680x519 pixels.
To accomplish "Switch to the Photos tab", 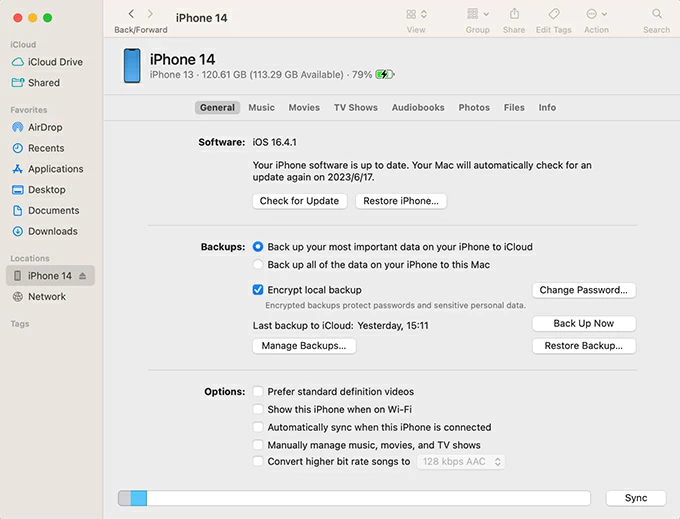I will pyautogui.click(x=474, y=107).
